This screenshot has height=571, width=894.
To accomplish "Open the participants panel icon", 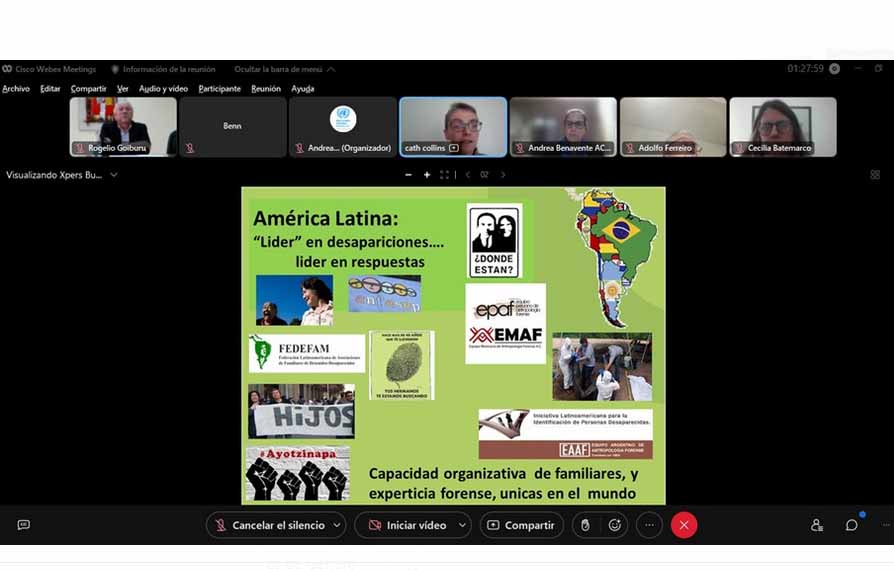I will pyautogui.click(x=816, y=525).
